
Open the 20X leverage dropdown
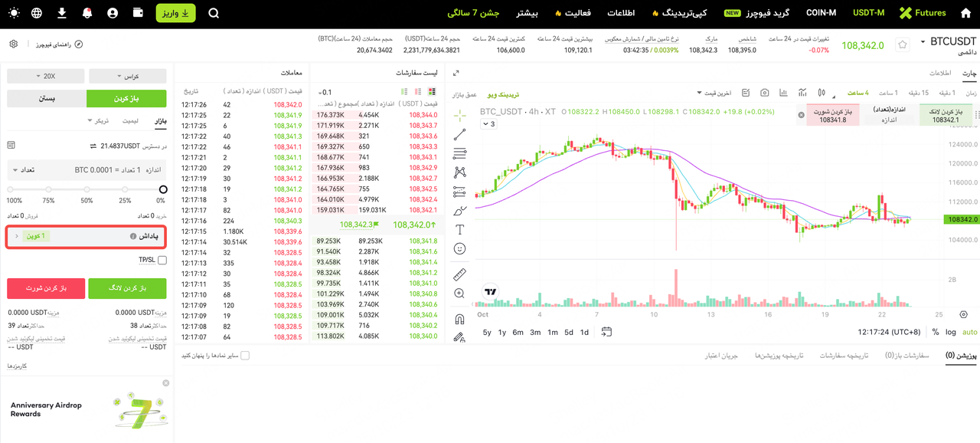tap(44, 76)
